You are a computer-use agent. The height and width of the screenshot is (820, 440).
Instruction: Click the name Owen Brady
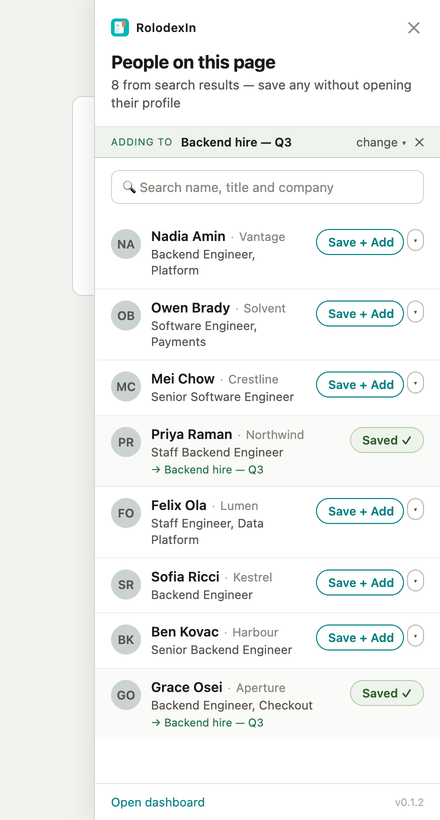pyautogui.click(x=190, y=308)
